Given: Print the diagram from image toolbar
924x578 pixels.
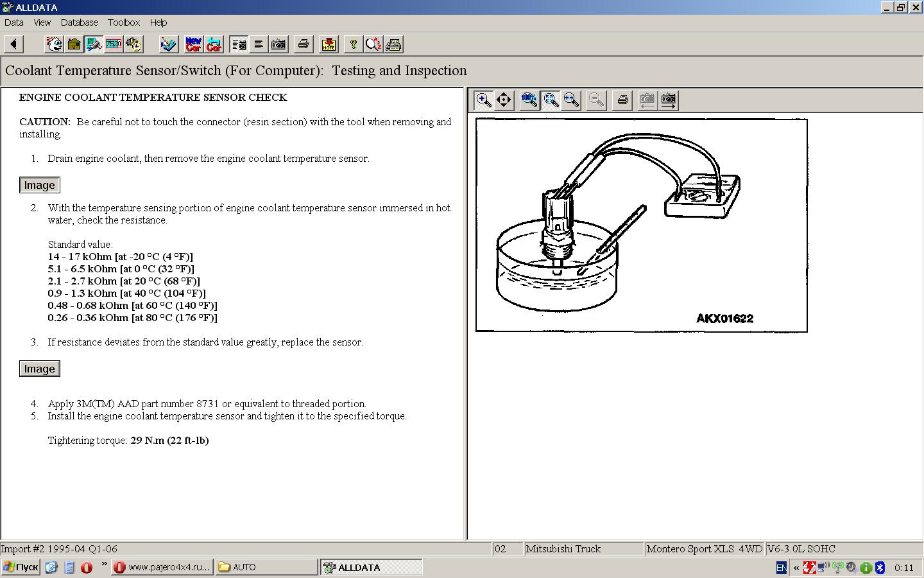Looking at the screenshot, I should click(622, 100).
